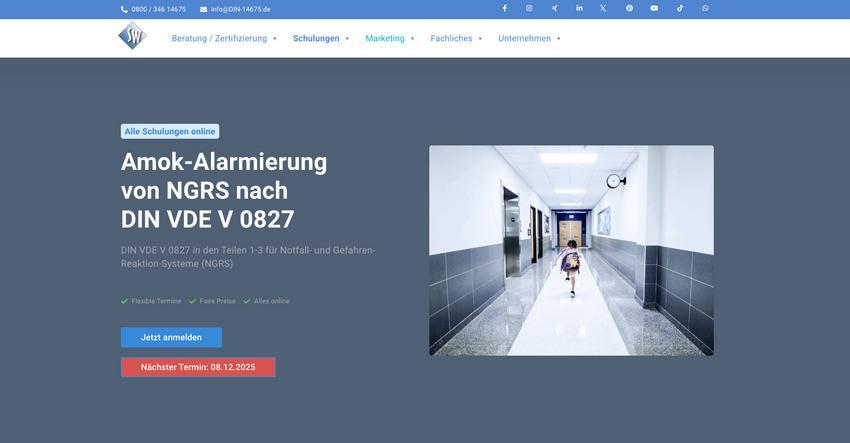Open the LinkedIn social icon

[x=579, y=8]
